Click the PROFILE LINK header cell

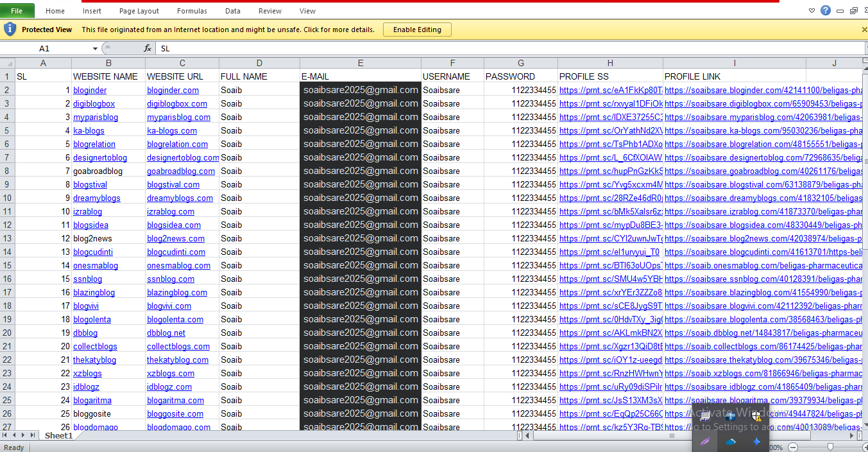(735, 76)
